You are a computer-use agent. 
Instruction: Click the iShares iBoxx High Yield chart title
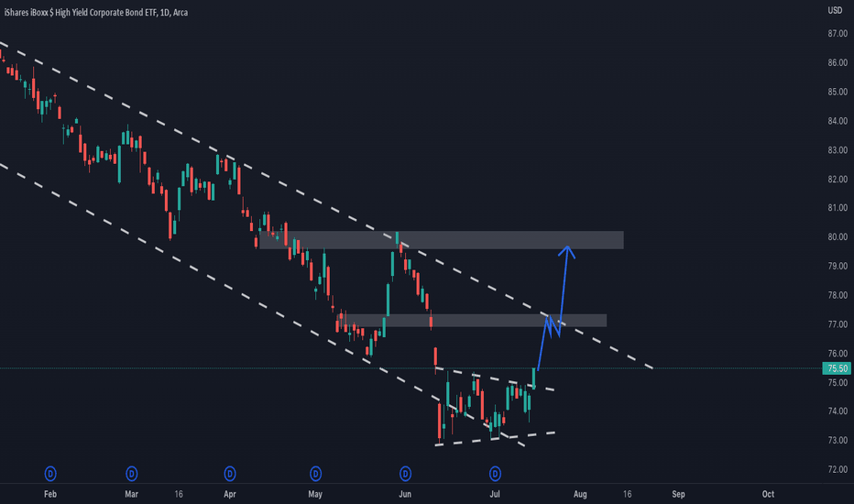[x=96, y=12]
